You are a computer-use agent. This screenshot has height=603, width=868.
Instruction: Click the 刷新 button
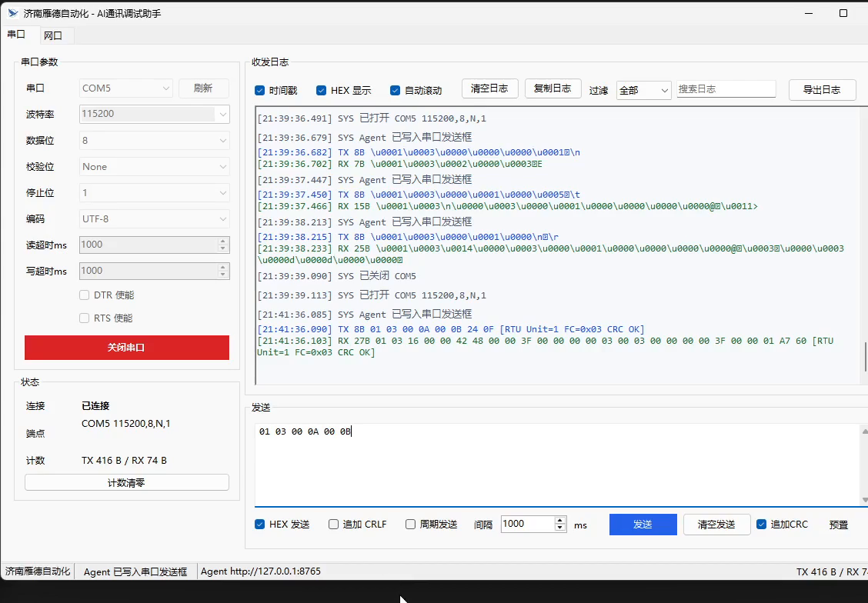[x=203, y=88]
